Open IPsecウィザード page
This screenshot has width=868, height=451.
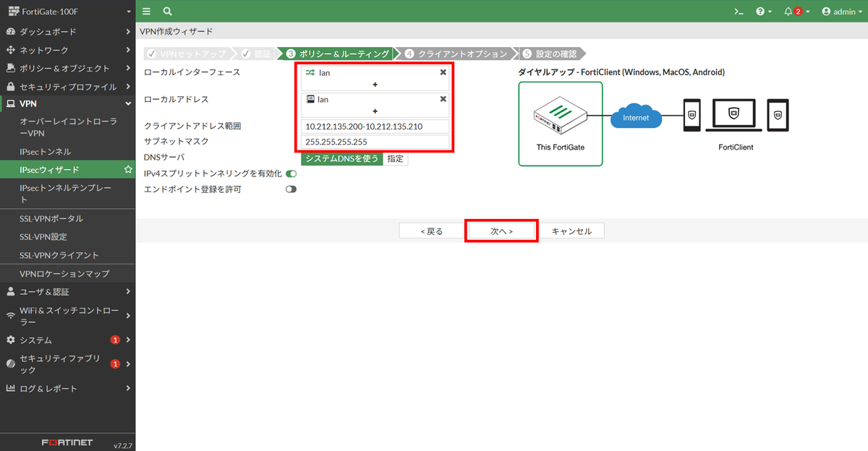[68, 170]
